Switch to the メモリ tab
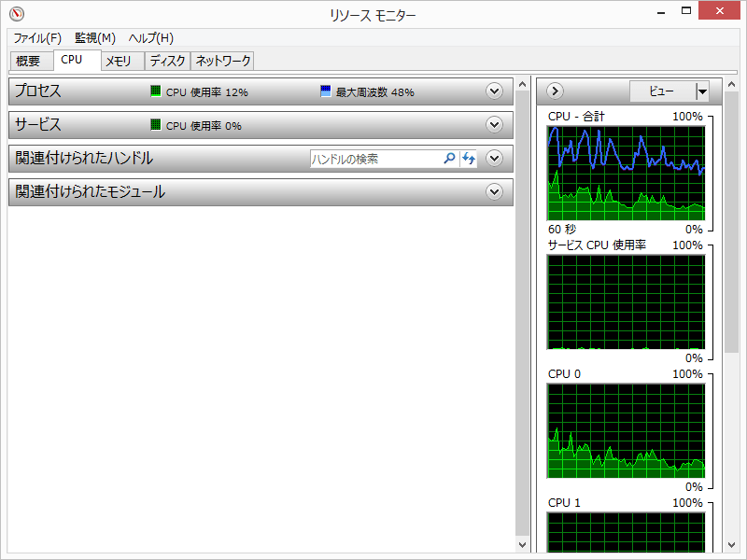 coord(122,61)
